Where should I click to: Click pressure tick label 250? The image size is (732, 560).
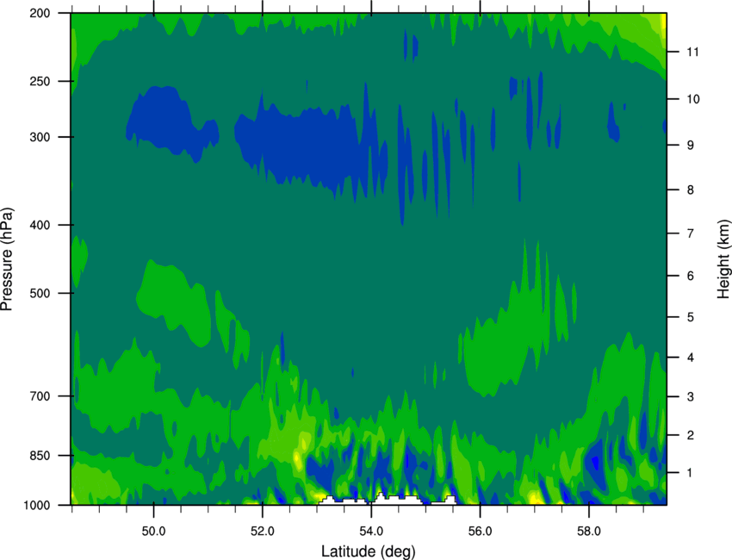point(40,81)
